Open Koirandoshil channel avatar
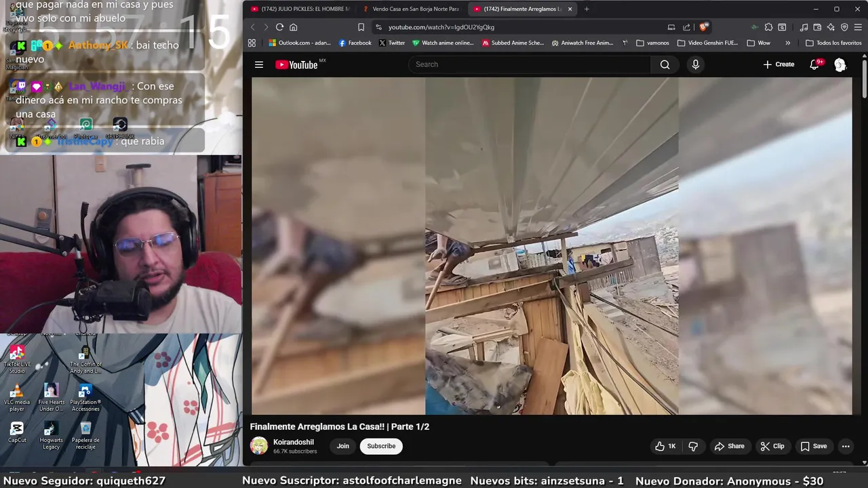Image resolution: width=868 pixels, height=488 pixels. pyautogui.click(x=259, y=446)
